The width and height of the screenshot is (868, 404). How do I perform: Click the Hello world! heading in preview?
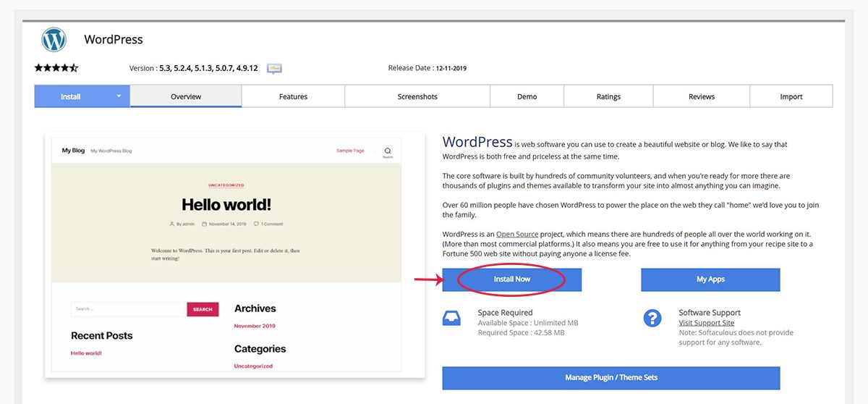pos(226,204)
